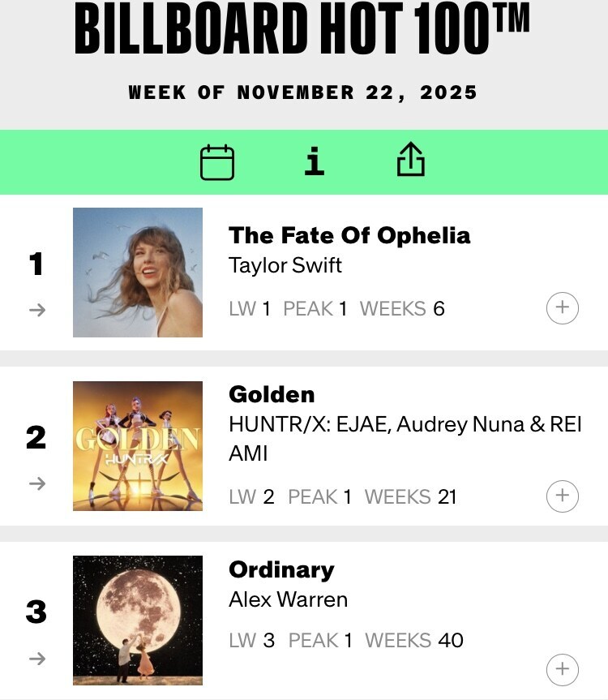This screenshot has width=608, height=700.
Task: Open the calendar date picker icon
Action: [x=217, y=162]
